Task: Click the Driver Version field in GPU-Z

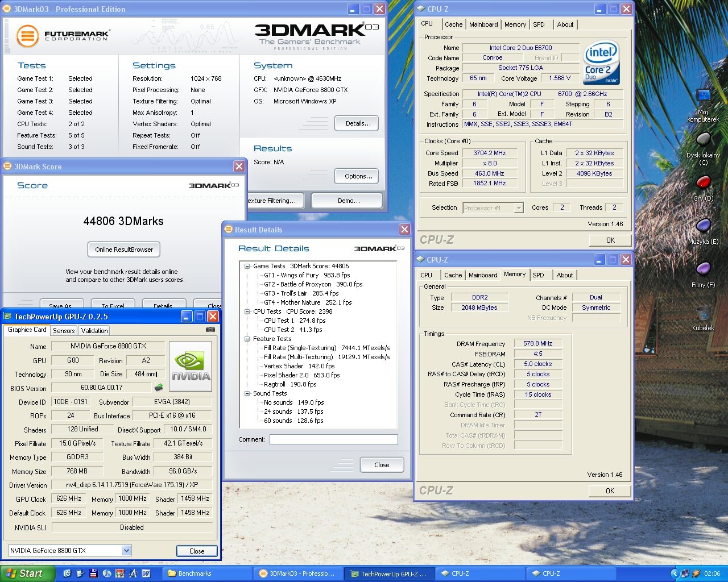Action: point(131,485)
